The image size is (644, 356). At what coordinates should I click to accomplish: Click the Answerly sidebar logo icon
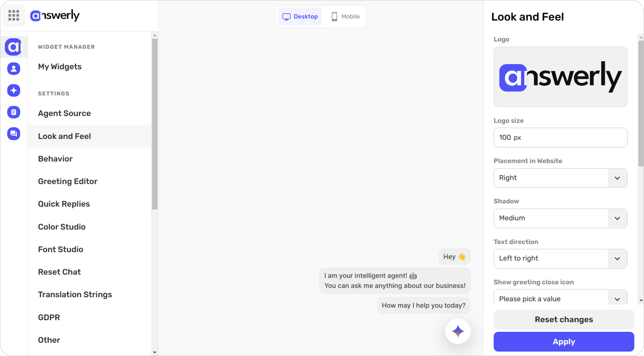[14, 47]
